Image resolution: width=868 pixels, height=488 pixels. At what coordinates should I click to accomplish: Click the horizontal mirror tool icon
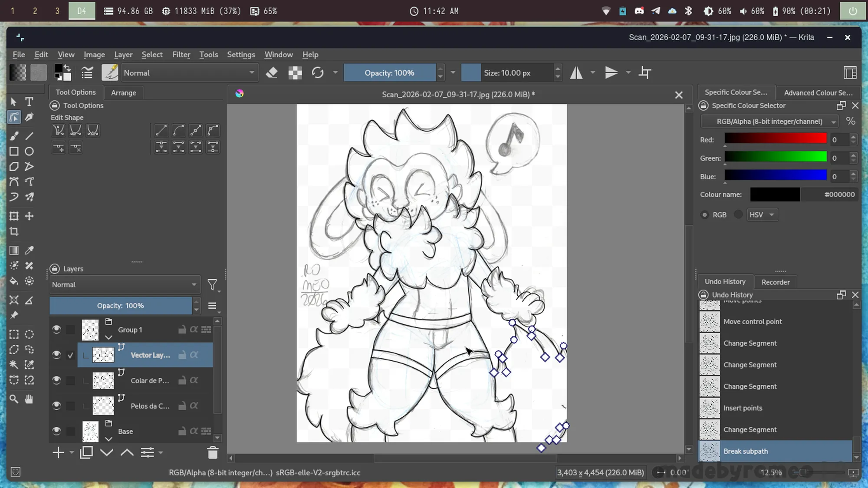[576, 73]
